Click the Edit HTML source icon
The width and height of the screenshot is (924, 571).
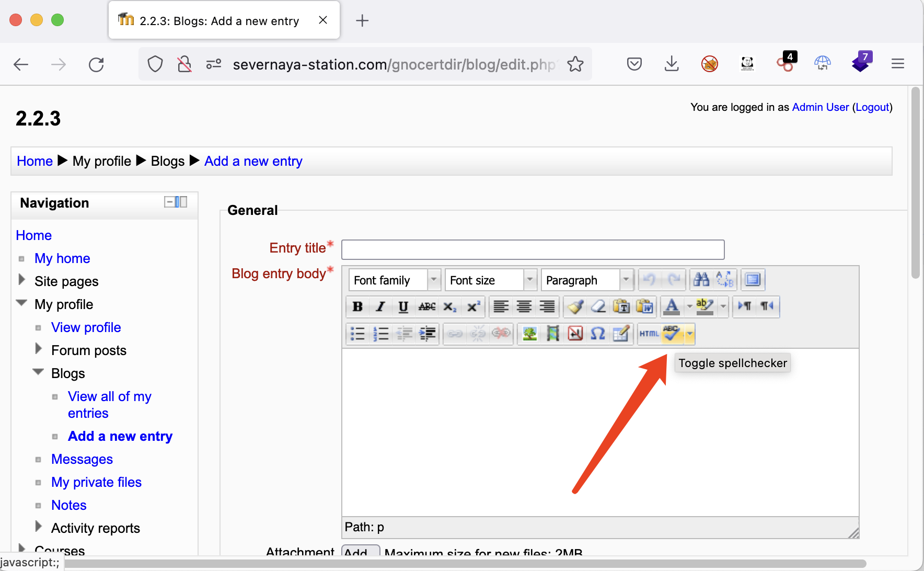tap(649, 334)
